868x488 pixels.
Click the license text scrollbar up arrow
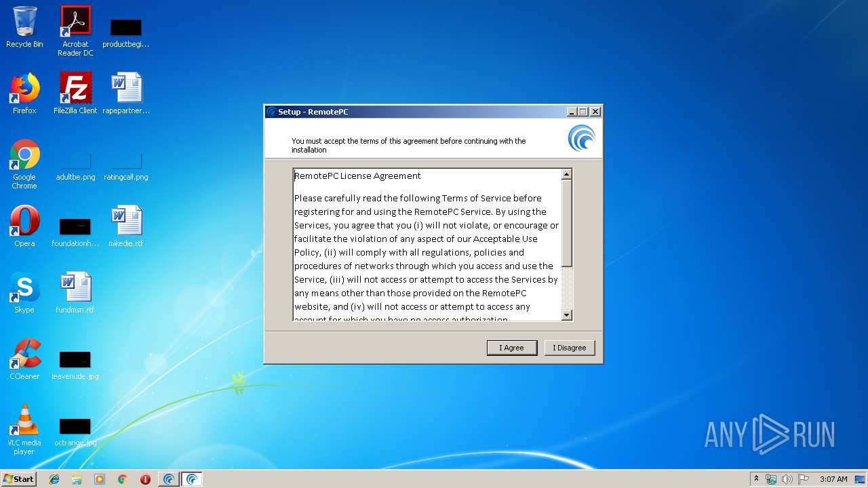pyautogui.click(x=567, y=175)
